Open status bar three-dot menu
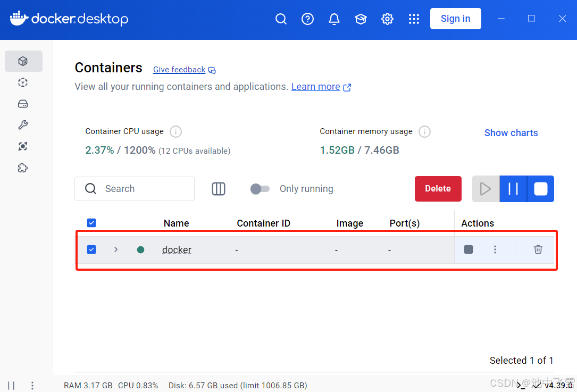Viewport: 577px width, 392px height. [x=32, y=386]
